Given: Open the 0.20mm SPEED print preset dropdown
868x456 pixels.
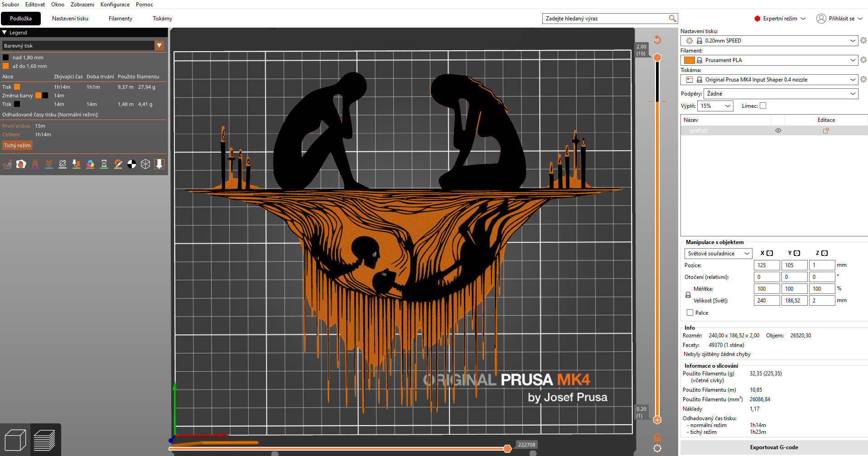Looking at the screenshot, I should [769, 41].
